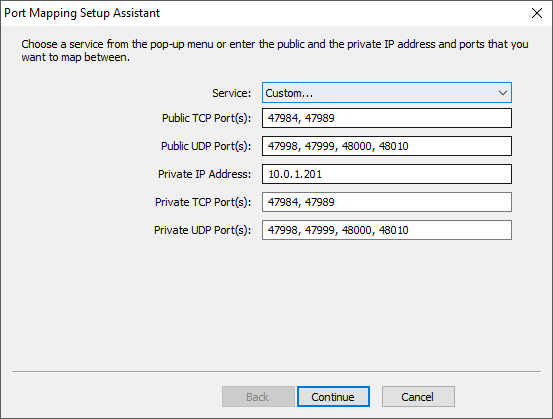This screenshot has width=553, height=419.
Task: Close the Port Mapping Setup Assistant window
Action: (x=537, y=13)
